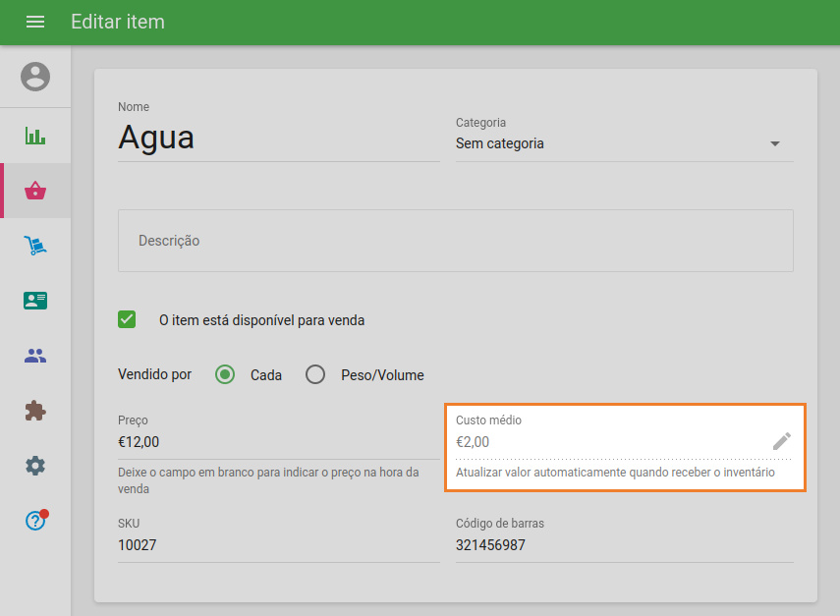Open inventory management hand truck icon

[35, 246]
